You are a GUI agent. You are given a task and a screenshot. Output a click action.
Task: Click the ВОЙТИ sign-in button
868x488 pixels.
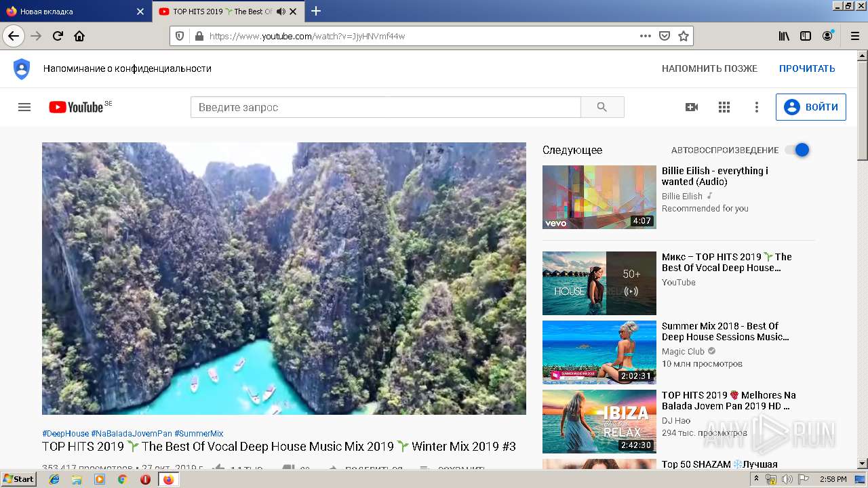click(811, 107)
